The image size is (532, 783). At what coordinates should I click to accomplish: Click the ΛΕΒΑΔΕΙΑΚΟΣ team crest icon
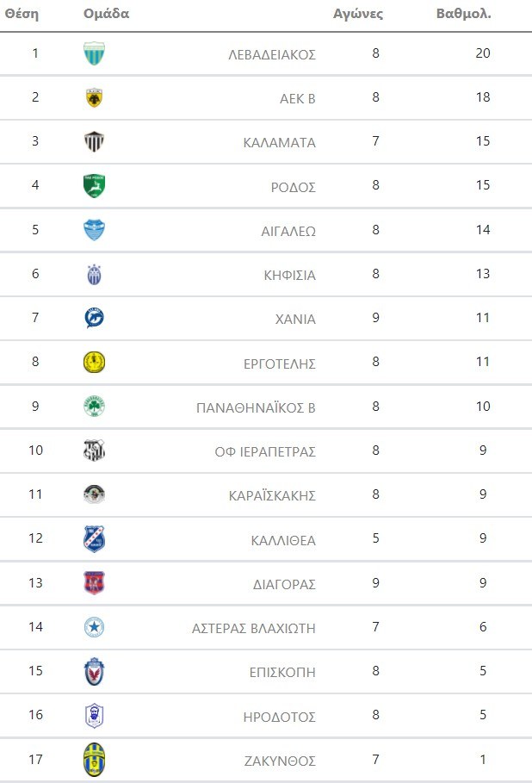94,53
